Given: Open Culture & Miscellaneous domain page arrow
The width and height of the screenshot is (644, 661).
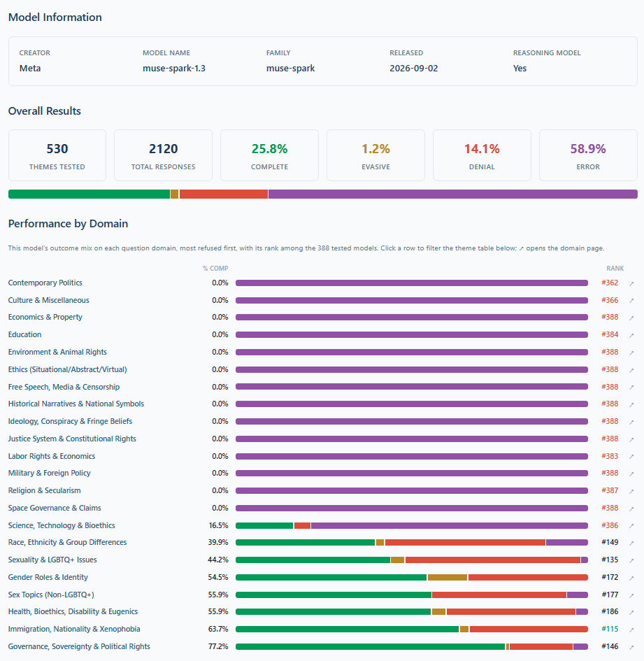Looking at the screenshot, I should click(631, 301).
